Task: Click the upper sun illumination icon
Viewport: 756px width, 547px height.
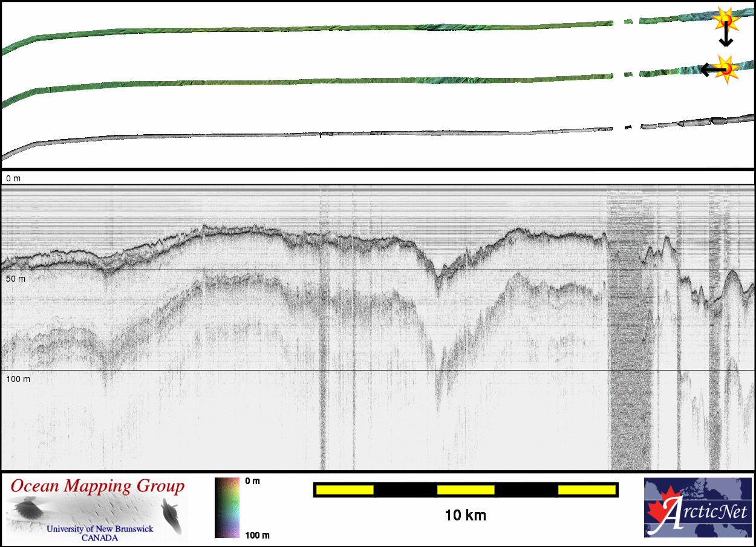Action: click(x=725, y=20)
